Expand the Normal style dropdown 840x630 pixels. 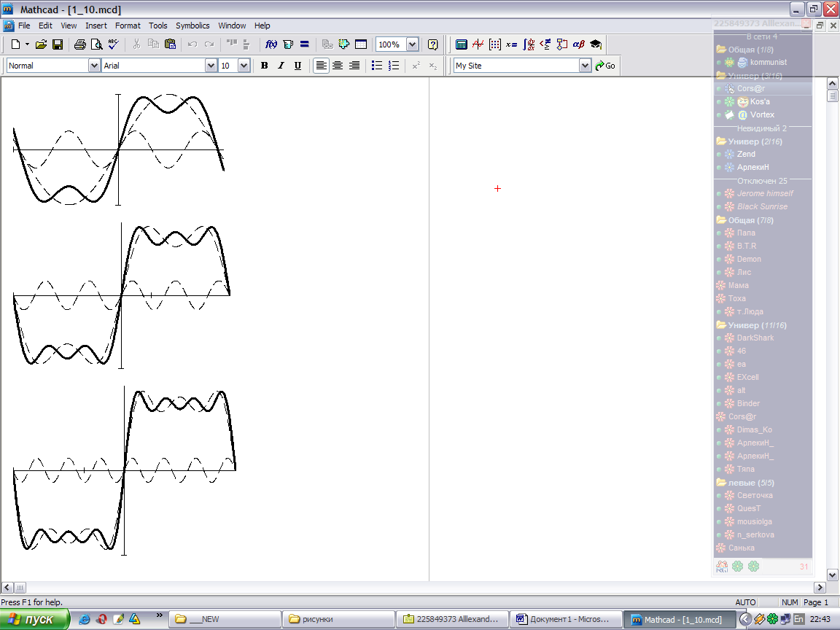(x=94, y=66)
